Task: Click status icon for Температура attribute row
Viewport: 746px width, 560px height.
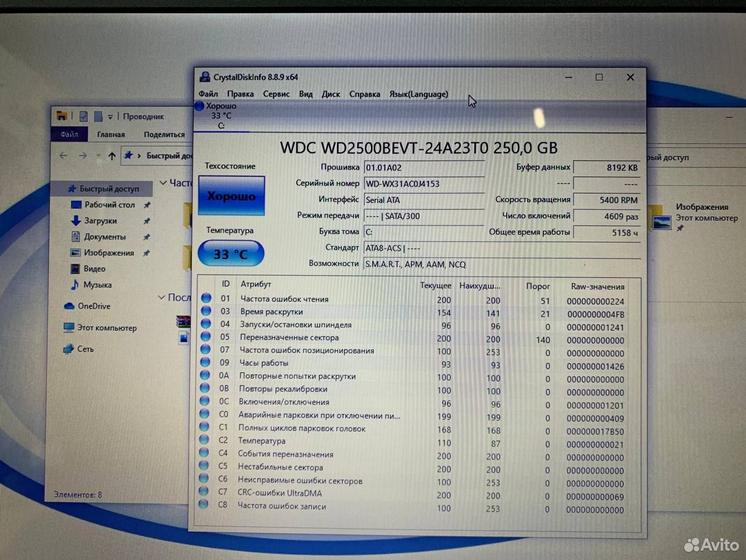Action: tap(204, 440)
